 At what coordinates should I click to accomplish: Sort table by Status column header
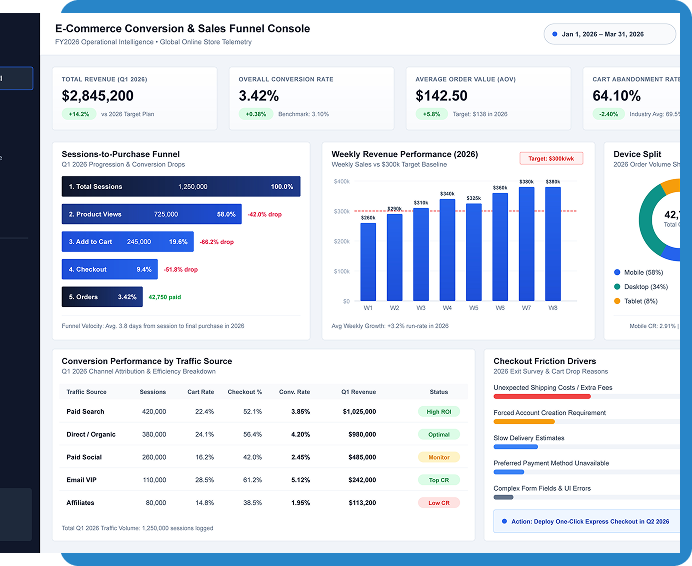click(x=439, y=392)
